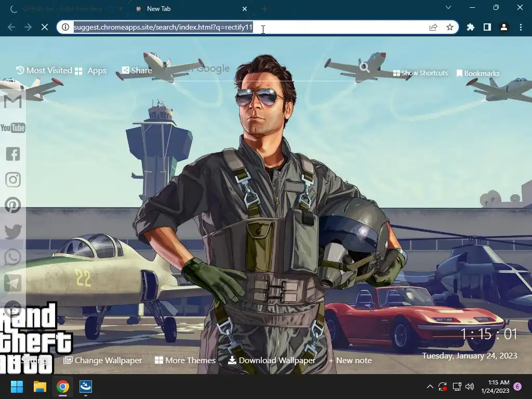Click Show Shortcuts toggle
This screenshot has width=532, height=399.
pyautogui.click(x=420, y=73)
